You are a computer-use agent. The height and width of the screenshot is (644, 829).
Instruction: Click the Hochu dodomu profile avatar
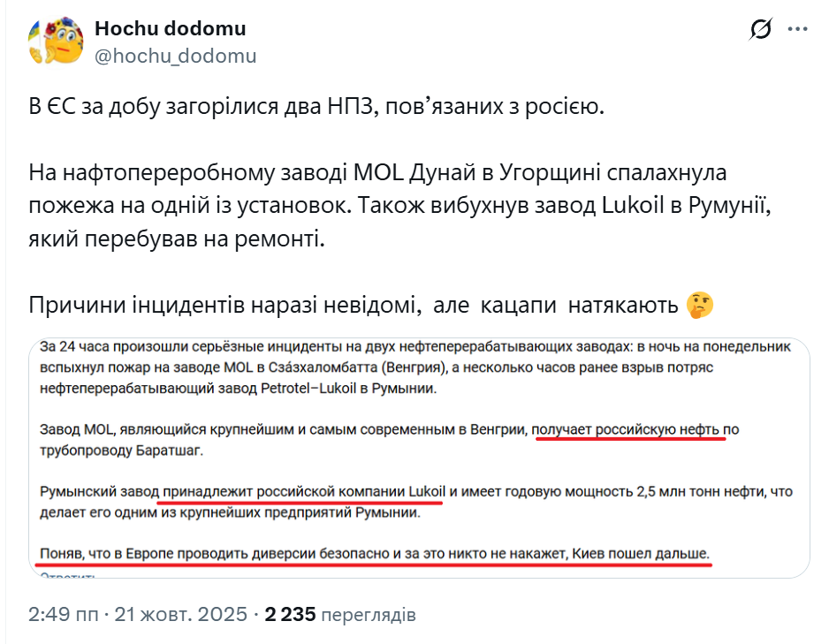(57, 42)
